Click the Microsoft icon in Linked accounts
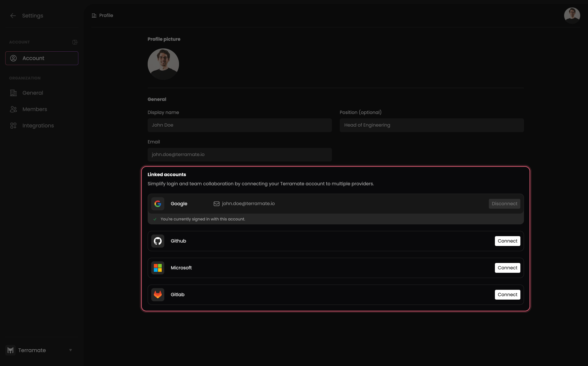Viewport: 588px width, 366px height. point(158,268)
